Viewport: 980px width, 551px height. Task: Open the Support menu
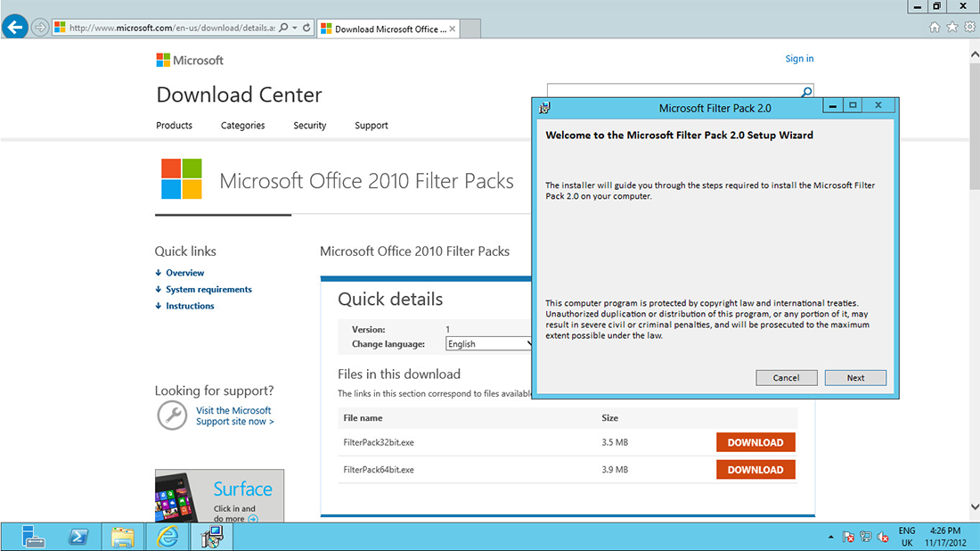(x=372, y=125)
